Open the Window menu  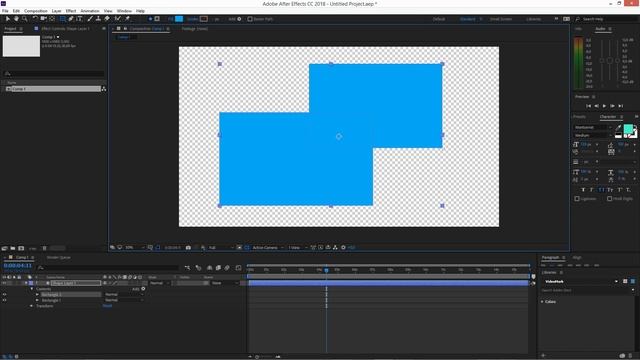pos(124,11)
